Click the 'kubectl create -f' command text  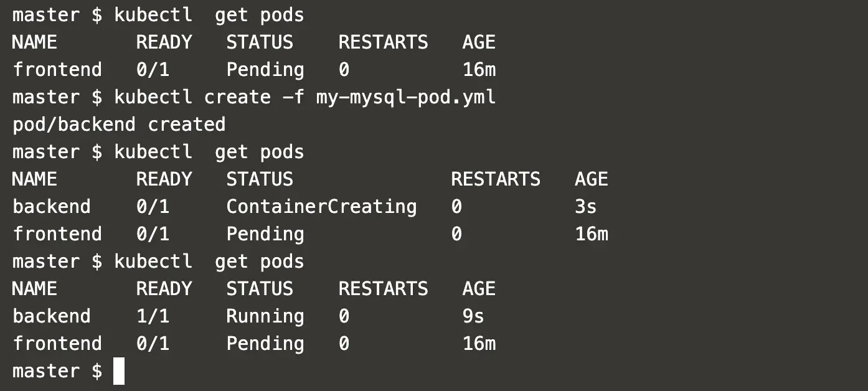(209, 97)
